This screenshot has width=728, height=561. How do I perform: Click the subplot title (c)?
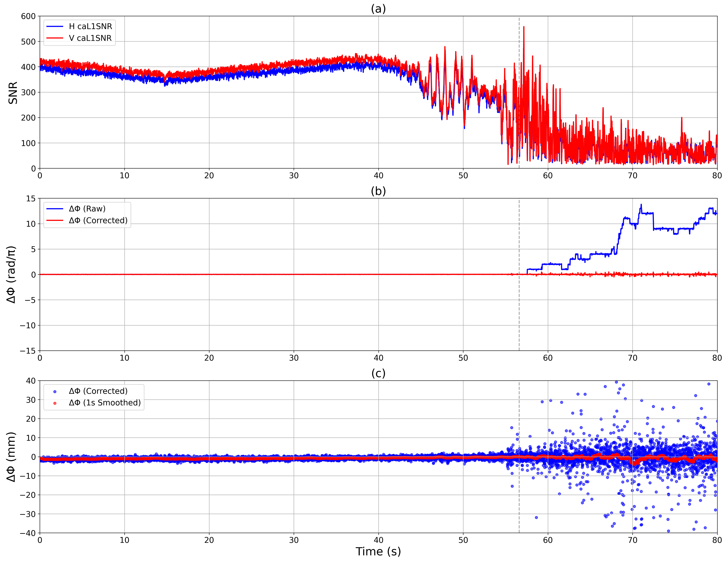[378, 373]
